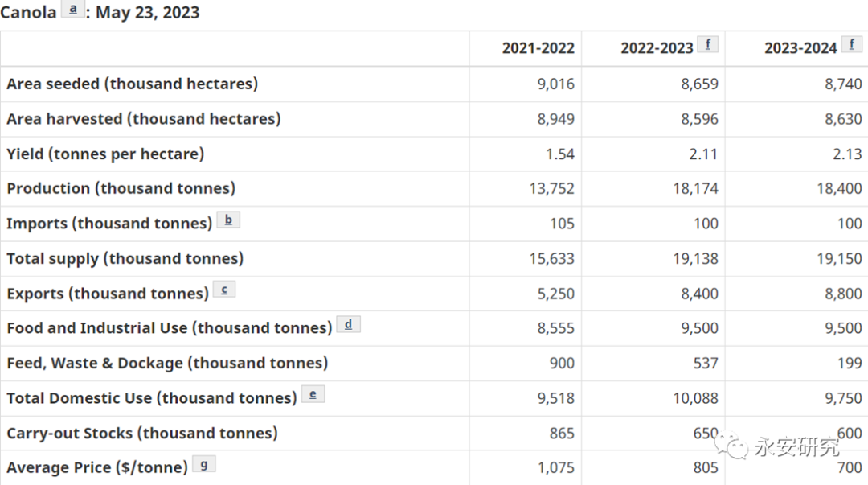868x485 pixels.
Task: Click the 'Feed, Waste & Dockage' row label
Action: pos(167,363)
